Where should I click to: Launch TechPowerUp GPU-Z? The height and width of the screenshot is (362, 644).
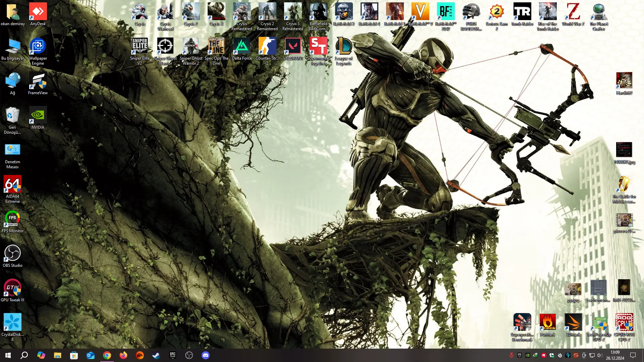point(599,327)
